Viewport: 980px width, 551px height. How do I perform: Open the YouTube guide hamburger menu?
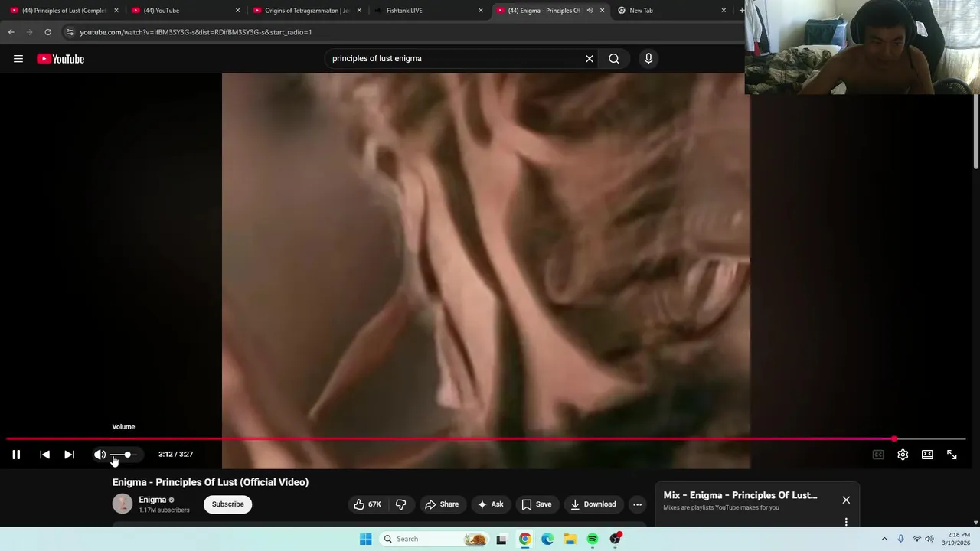[x=18, y=59]
